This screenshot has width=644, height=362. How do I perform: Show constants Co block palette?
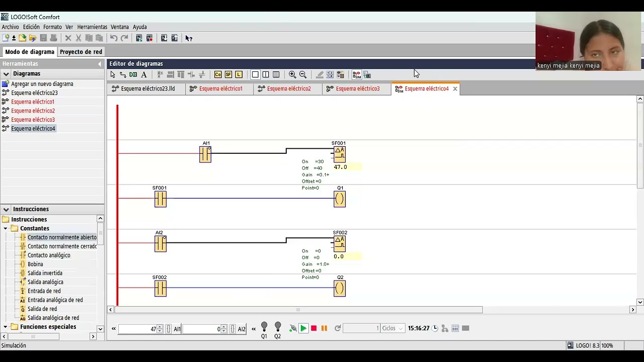point(218,74)
